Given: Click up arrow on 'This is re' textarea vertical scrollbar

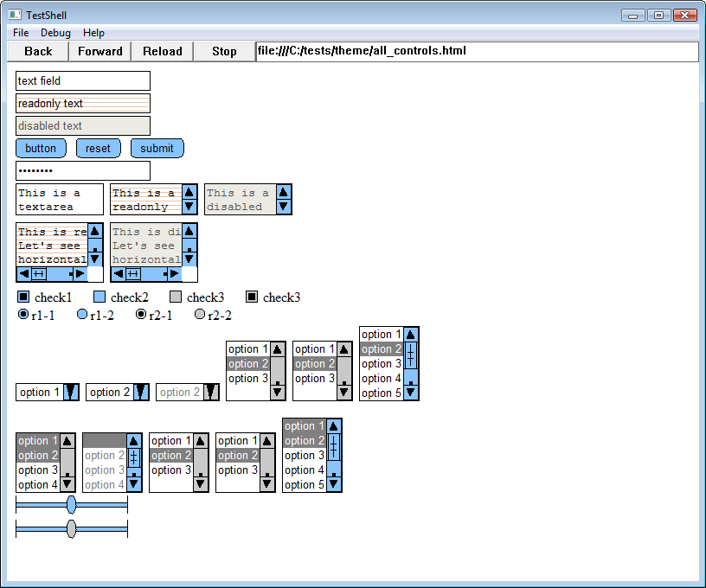Looking at the screenshot, I should tap(95, 232).
